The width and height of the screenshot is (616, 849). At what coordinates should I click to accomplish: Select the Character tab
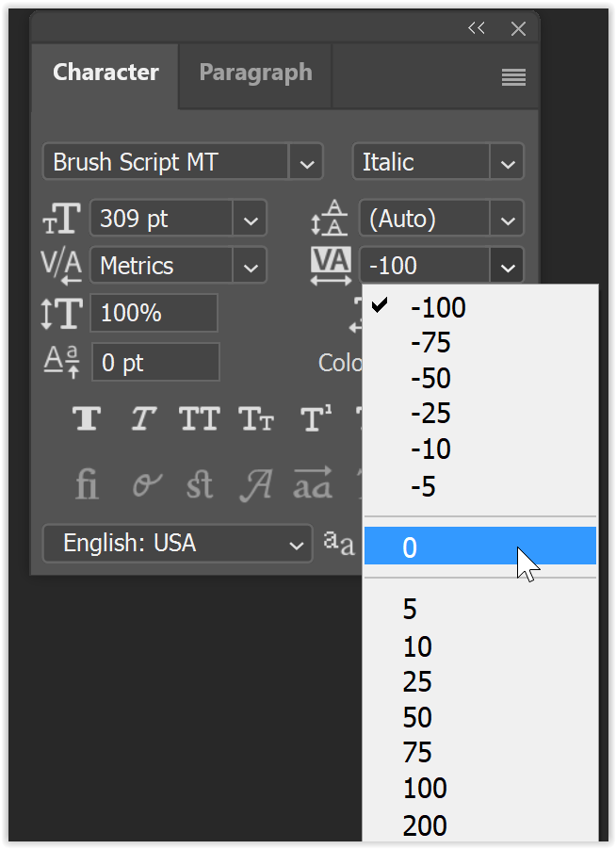105,72
